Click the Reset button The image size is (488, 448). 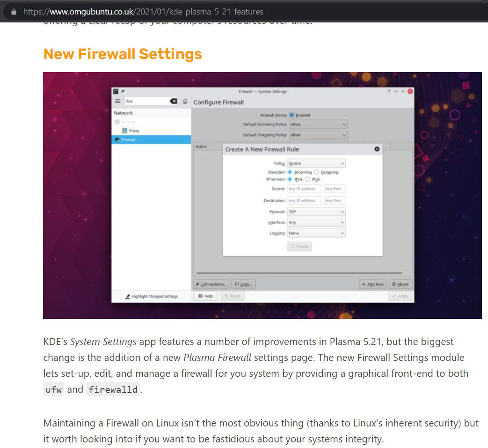232,296
